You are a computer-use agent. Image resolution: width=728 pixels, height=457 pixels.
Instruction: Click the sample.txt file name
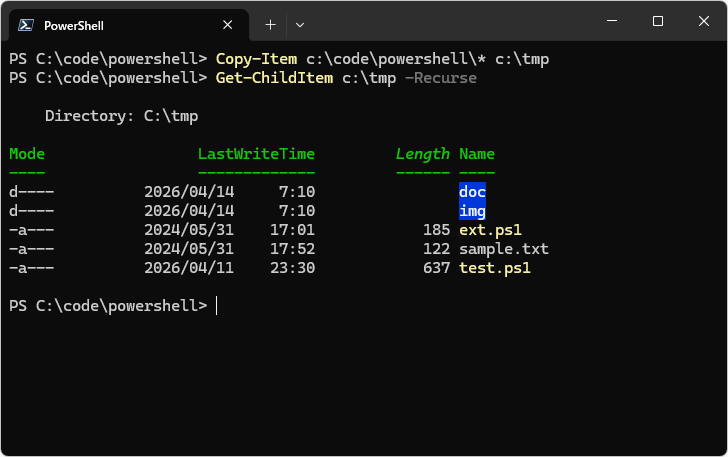[504, 249]
